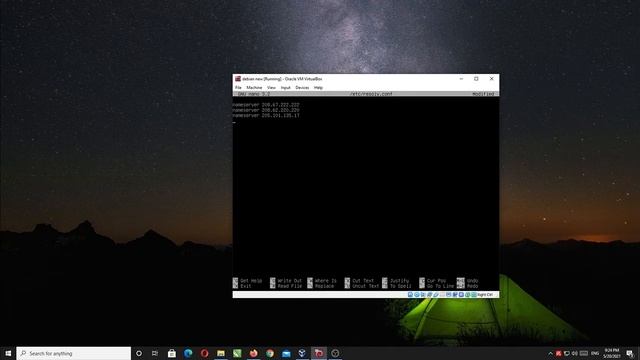The image size is (640, 360).
Task: Click the Right Ctrl host key indicator
Action: [x=485, y=295]
